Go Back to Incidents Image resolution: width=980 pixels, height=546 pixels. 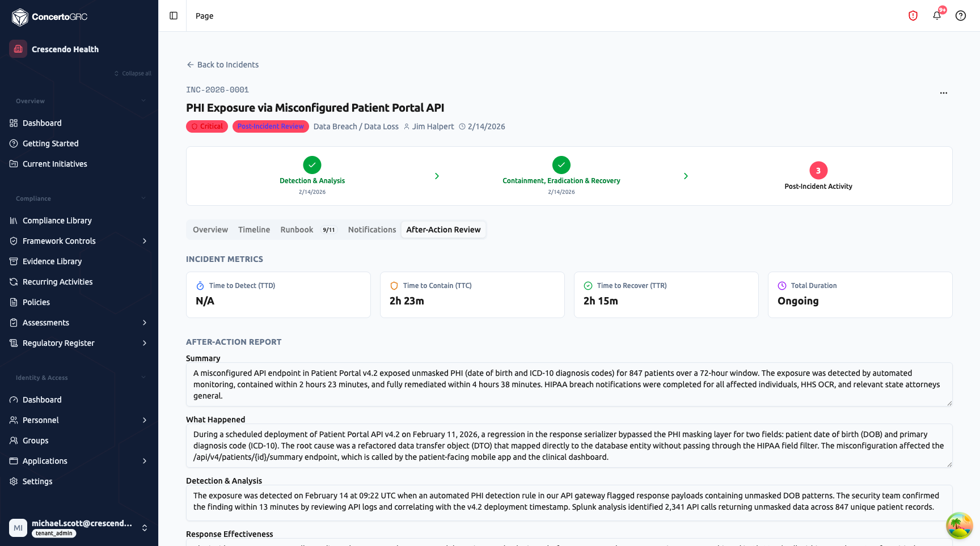(x=222, y=65)
